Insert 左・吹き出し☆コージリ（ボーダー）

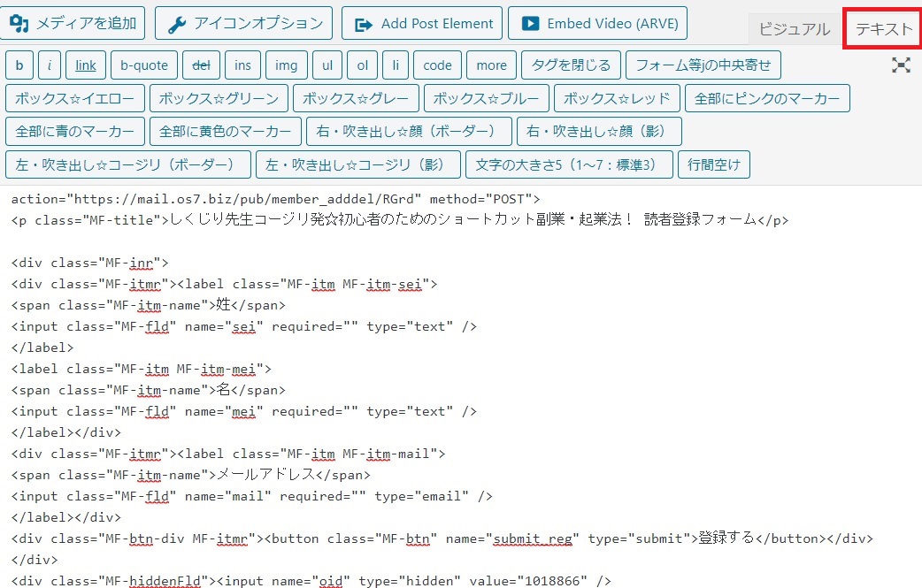pyautogui.click(x=128, y=164)
